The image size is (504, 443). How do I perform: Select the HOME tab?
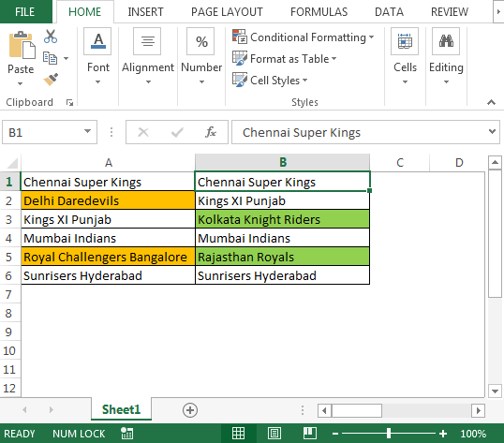85,12
